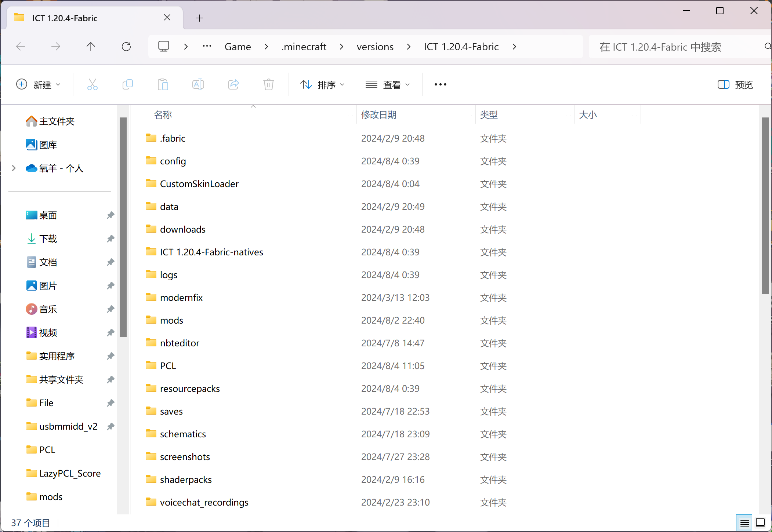Image resolution: width=772 pixels, height=532 pixels.
Task: Open a new tab with plus button
Action: 199,18
